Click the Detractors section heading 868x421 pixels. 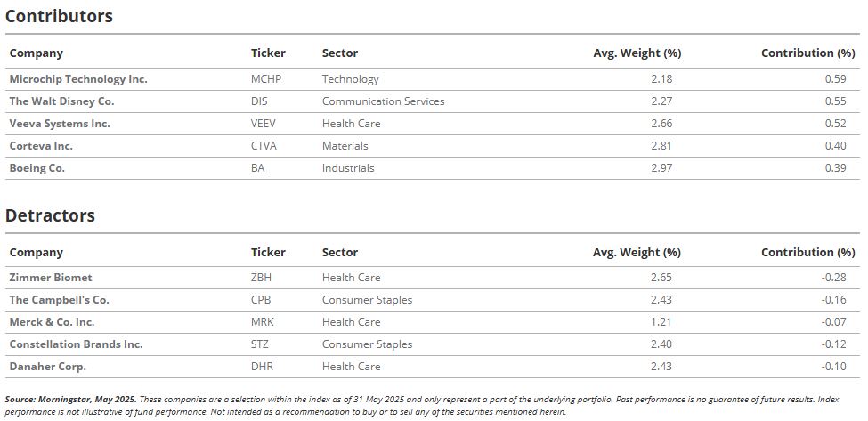click(51, 215)
